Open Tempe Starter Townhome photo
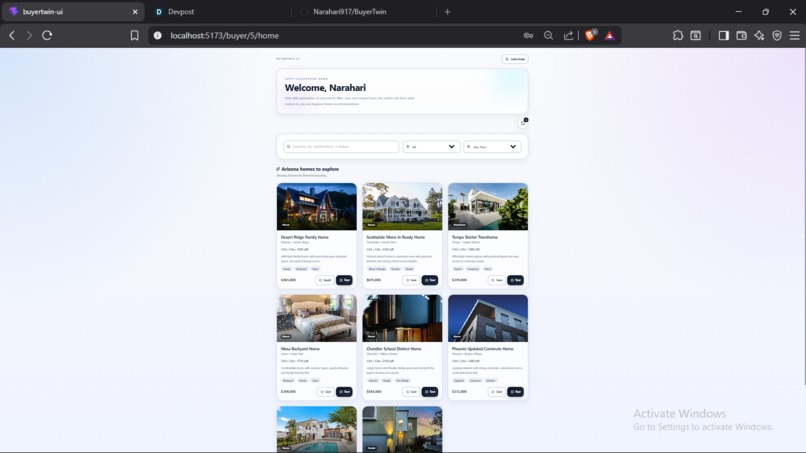806x453 pixels. tap(488, 207)
